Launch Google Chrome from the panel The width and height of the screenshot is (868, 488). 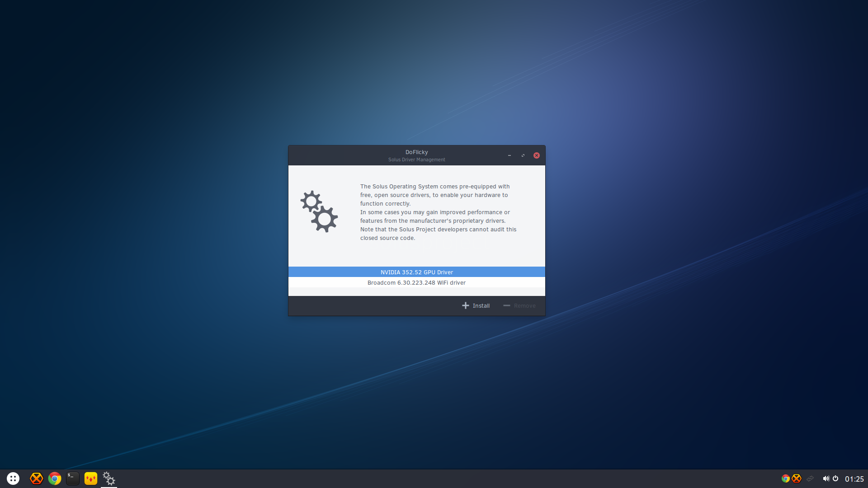pos(55,479)
